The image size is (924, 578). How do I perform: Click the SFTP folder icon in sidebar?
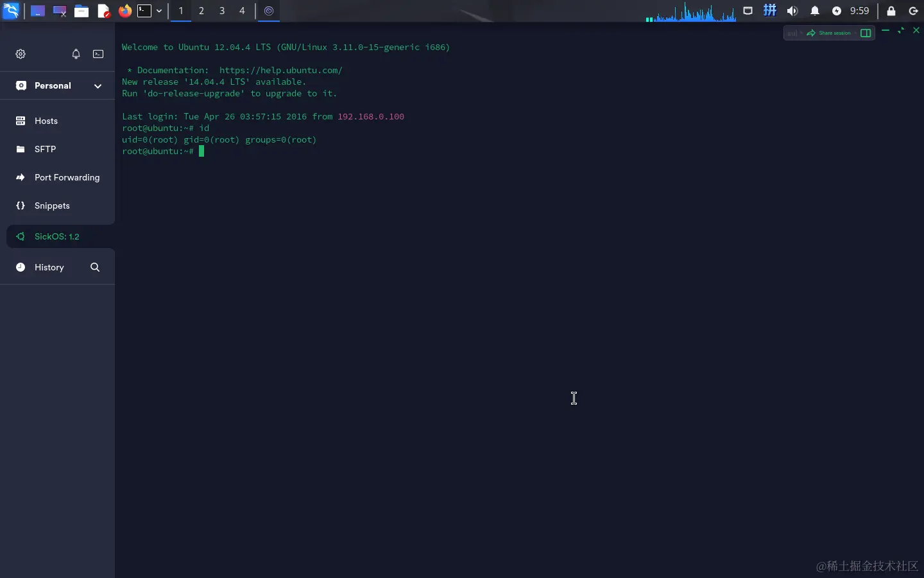point(21,149)
